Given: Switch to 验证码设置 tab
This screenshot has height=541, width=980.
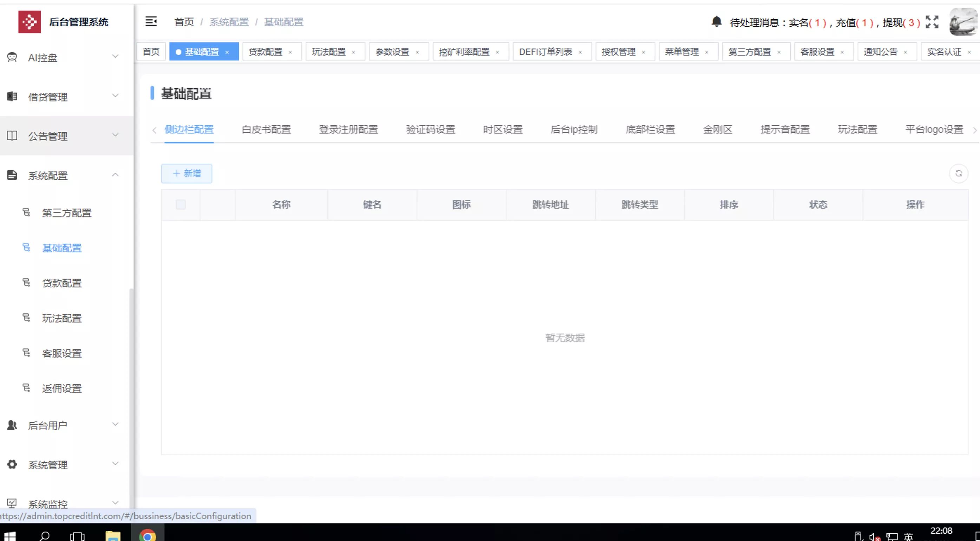Looking at the screenshot, I should 431,130.
